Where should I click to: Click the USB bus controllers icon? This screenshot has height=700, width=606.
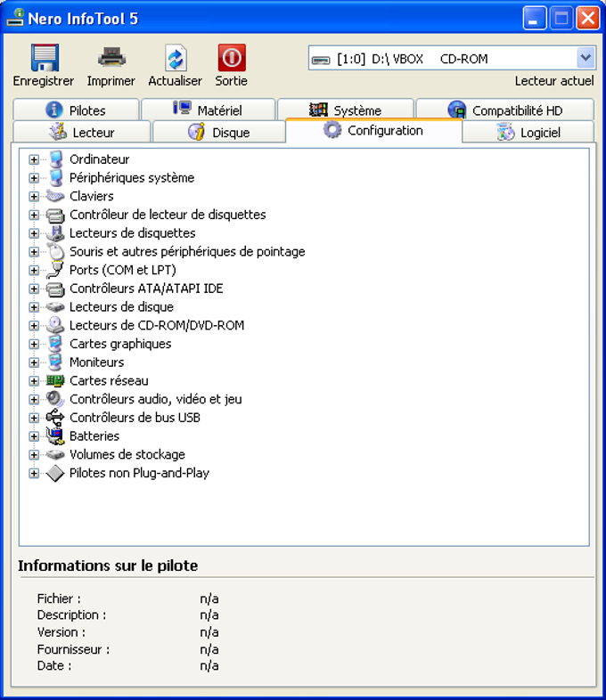pyautogui.click(x=55, y=418)
